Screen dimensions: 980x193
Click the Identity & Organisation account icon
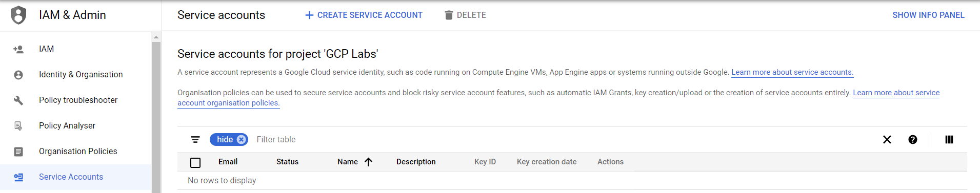18,75
